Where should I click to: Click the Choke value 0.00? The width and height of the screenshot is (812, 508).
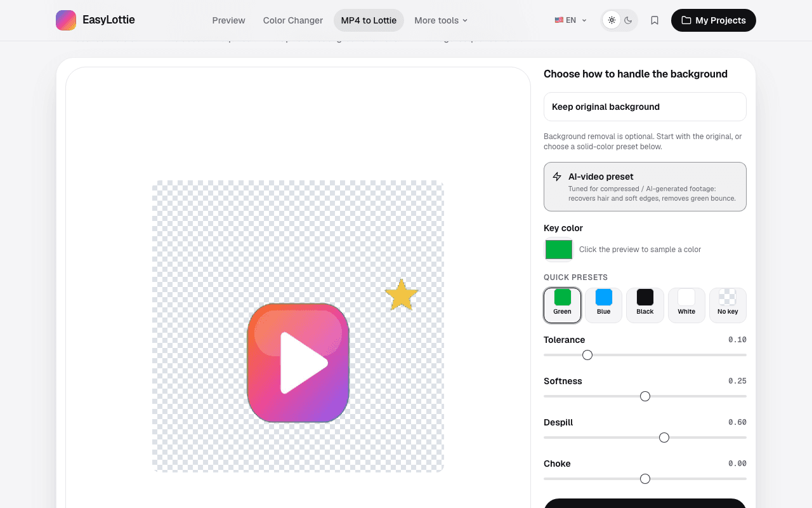pos(737,464)
